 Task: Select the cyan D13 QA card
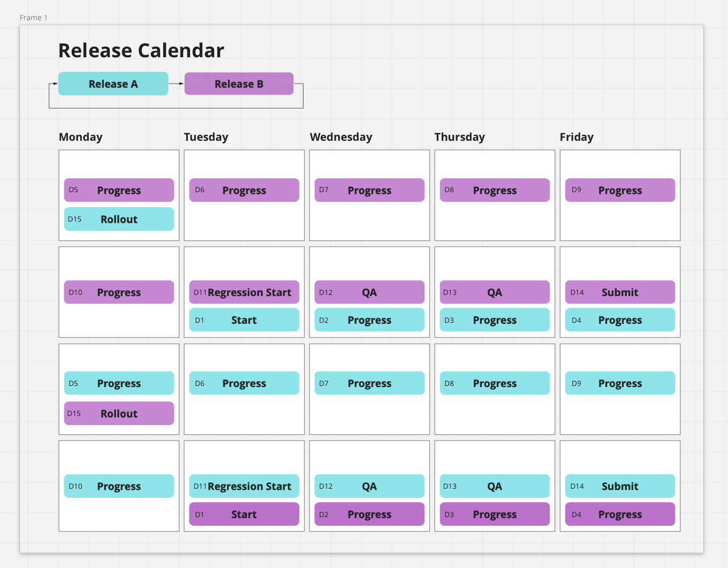pyautogui.click(x=495, y=486)
